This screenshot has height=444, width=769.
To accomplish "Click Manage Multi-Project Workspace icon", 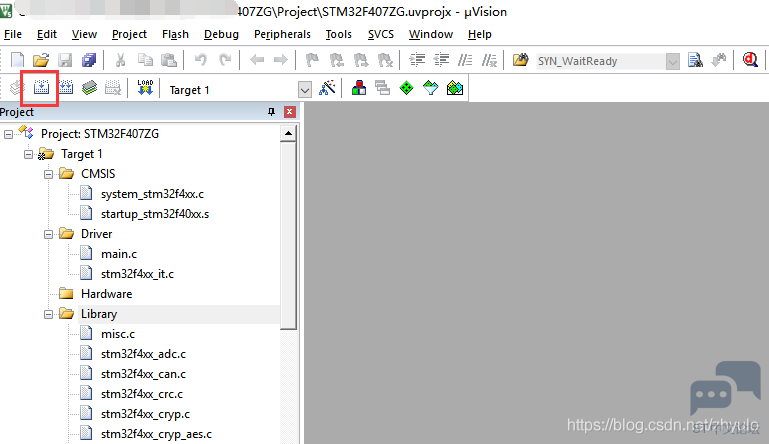I will point(383,88).
